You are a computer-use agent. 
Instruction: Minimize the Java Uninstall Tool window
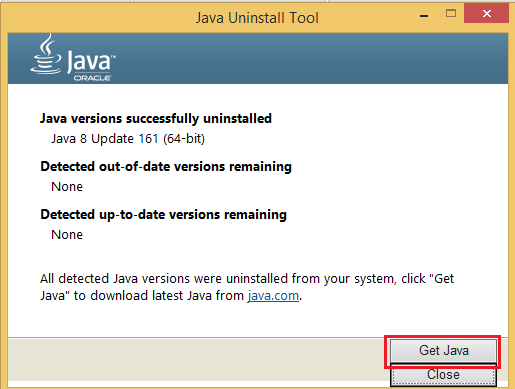(x=424, y=16)
